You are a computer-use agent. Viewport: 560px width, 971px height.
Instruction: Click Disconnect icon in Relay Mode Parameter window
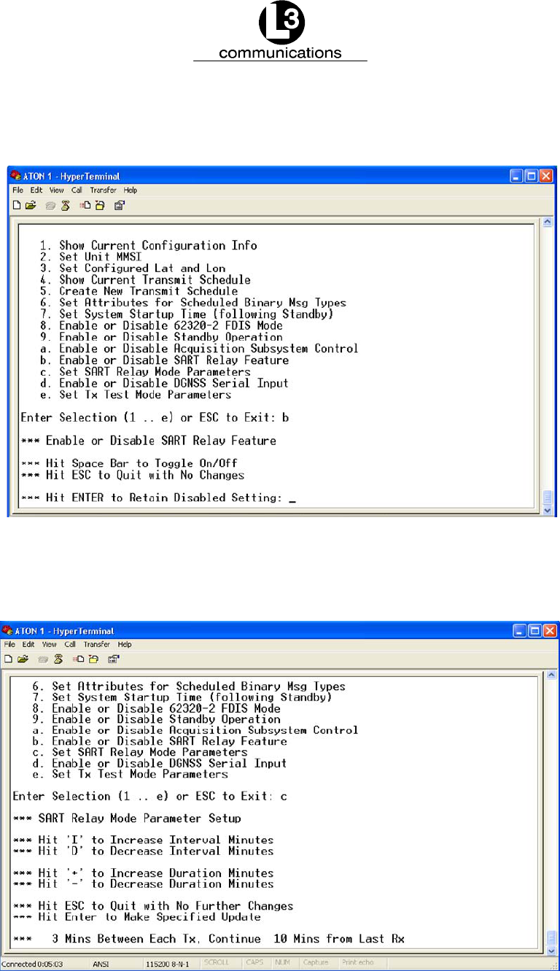(58, 659)
